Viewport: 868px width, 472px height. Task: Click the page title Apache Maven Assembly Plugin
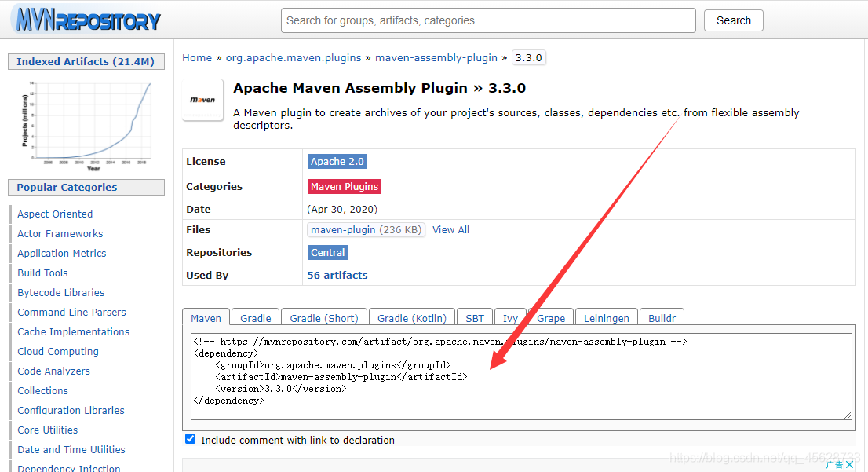coord(350,88)
